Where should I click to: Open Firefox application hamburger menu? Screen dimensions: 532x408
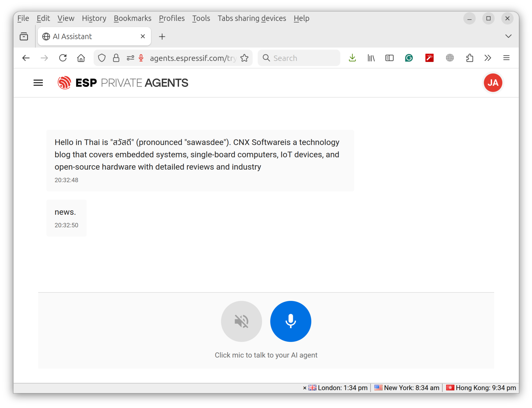pyautogui.click(x=506, y=58)
